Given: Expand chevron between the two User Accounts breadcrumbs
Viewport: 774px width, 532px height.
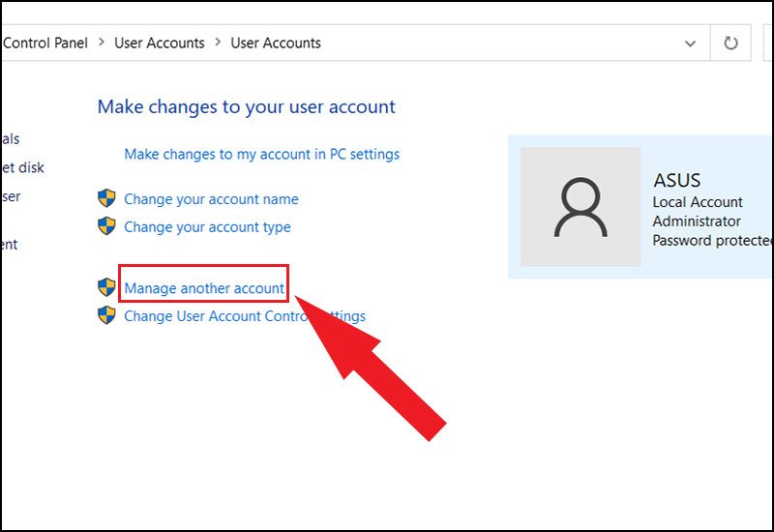Looking at the screenshot, I should (218, 43).
